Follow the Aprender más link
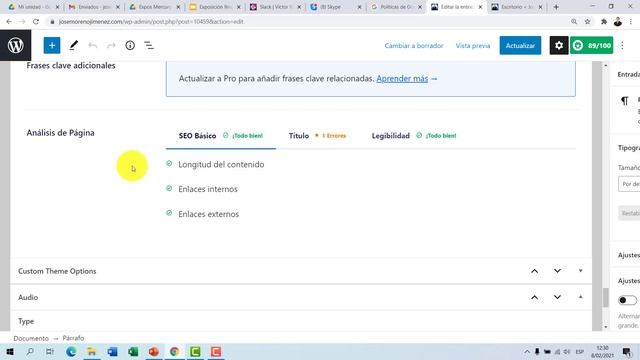The image size is (640, 360). pos(402,78)
